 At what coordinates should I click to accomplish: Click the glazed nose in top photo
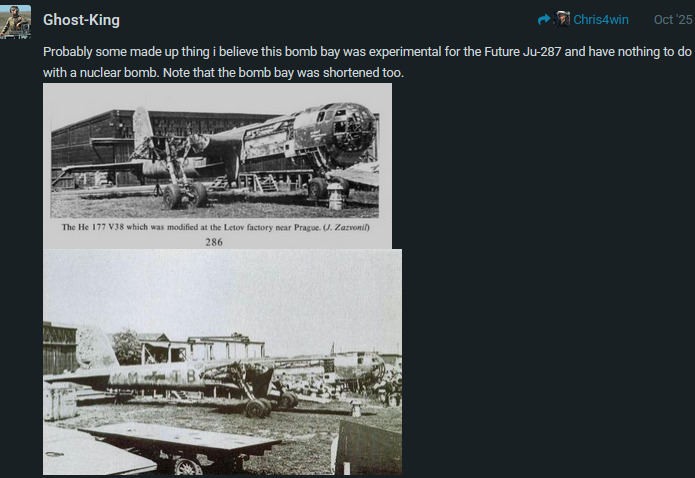click(350, 128)
